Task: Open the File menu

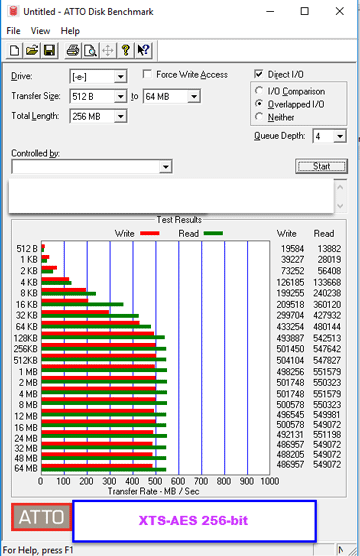Action: [13, 31]
